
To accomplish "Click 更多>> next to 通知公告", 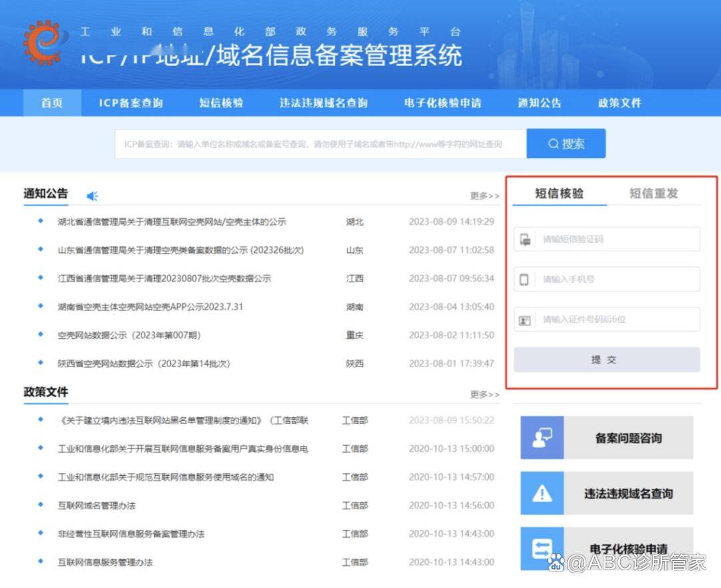I will pos(485,196).
